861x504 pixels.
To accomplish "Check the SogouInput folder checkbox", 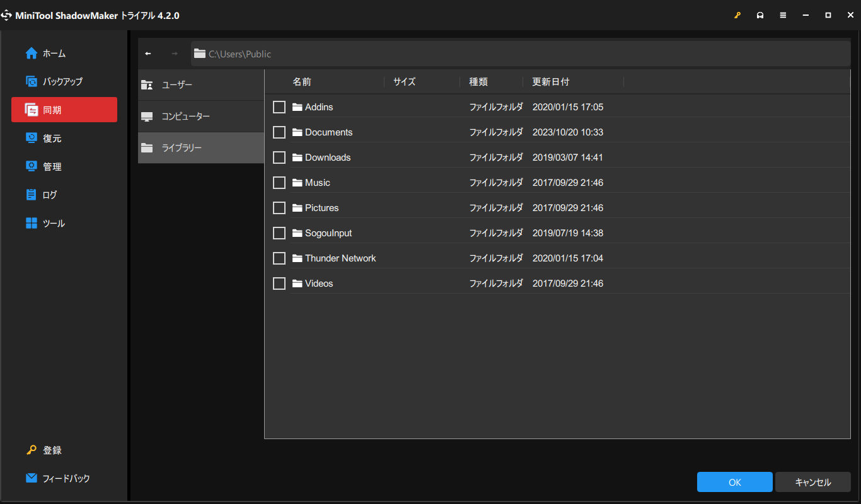I will pyautogui.click(x=279, y=233).
